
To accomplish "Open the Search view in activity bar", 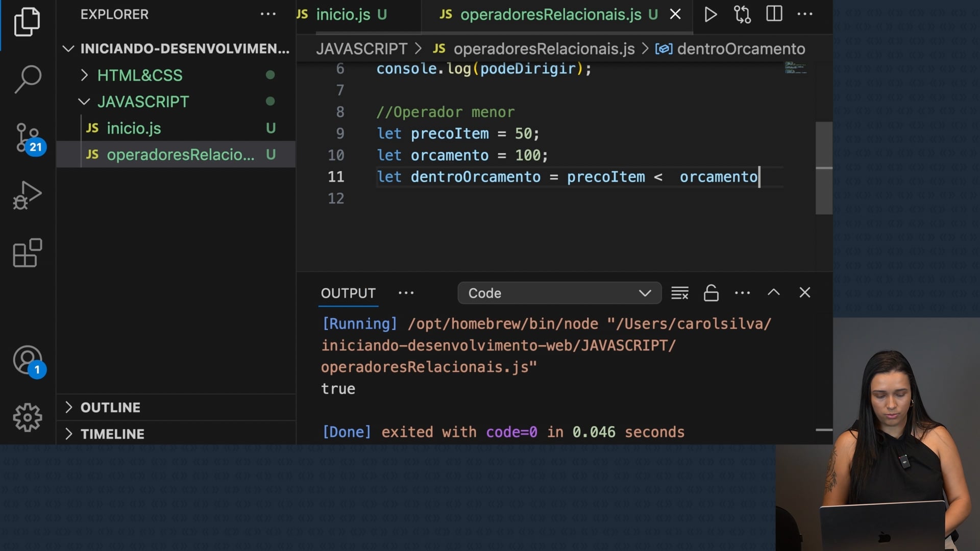I will click(x=28, y=79).
